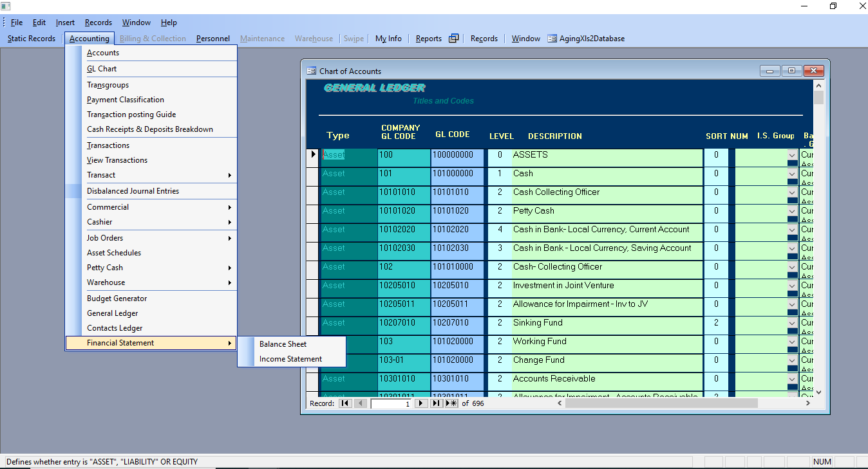This screenshot has height=469, width=868.
Task: Select Balance Sheet from Financial Statement submenu
Action: pyautogui.click(x=292, y=344)
